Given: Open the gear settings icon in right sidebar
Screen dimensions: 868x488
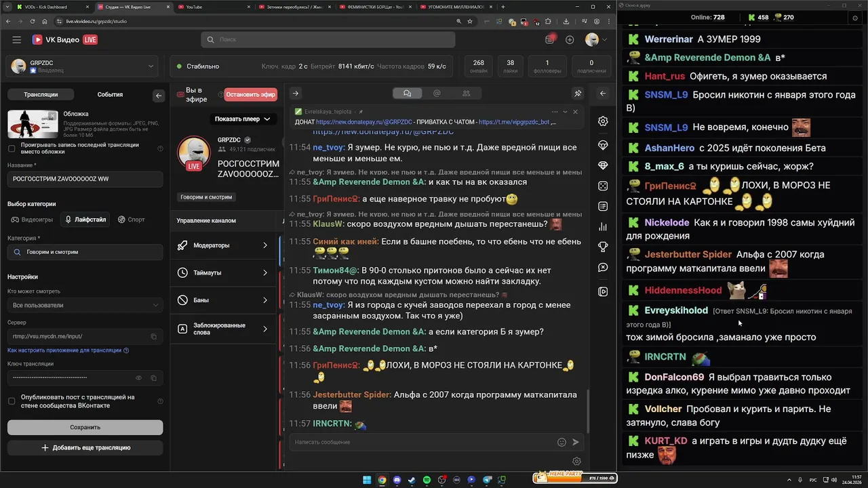Looking at the screenshot, I should point(603,121).
